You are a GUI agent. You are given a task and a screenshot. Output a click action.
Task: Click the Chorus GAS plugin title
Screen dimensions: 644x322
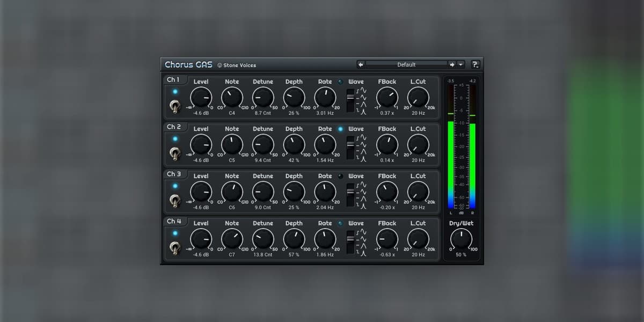click(188, 64)
